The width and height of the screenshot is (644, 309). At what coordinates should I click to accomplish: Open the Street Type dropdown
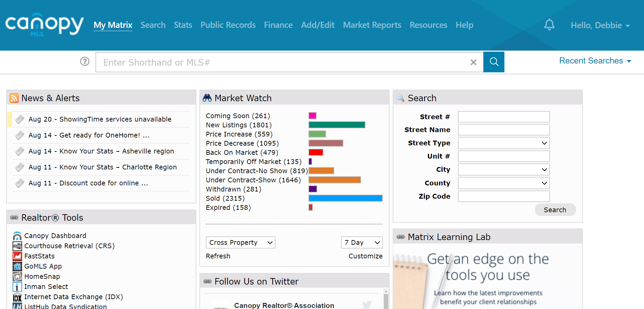pos(503,143)
